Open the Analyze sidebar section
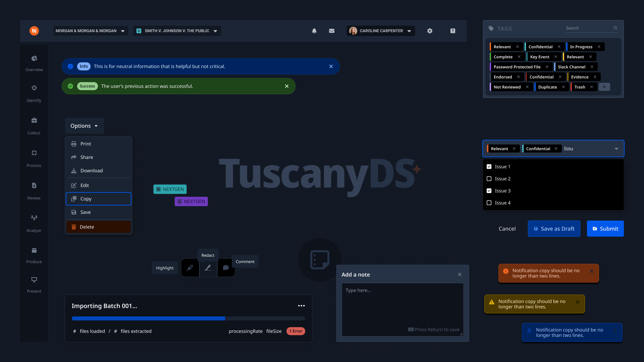 point(34,224)
